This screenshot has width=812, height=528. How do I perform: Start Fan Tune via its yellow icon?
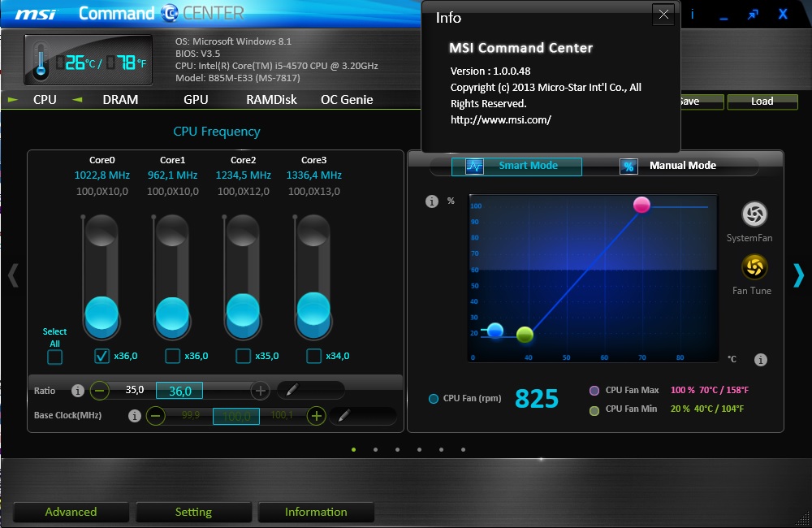tap(754, 267)
